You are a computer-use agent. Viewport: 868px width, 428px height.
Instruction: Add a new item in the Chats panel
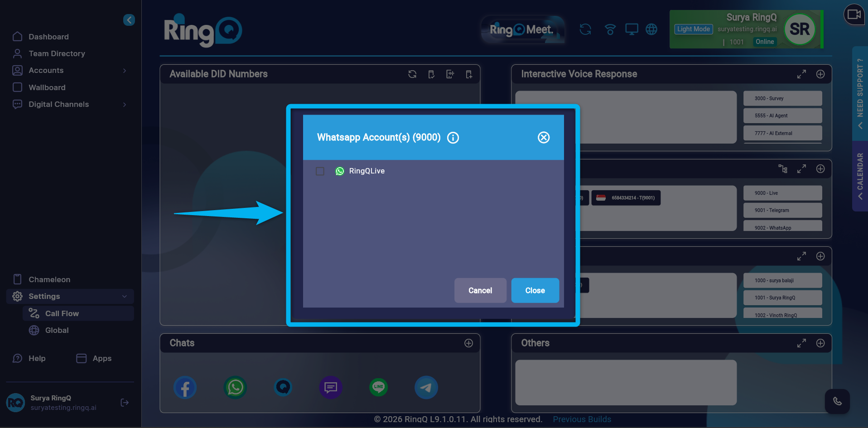(x=469, y=343)
